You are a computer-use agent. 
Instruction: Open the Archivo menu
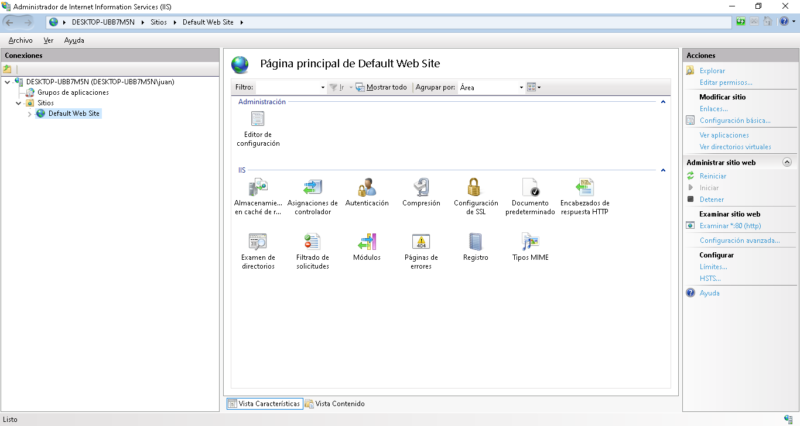(20, 40)
